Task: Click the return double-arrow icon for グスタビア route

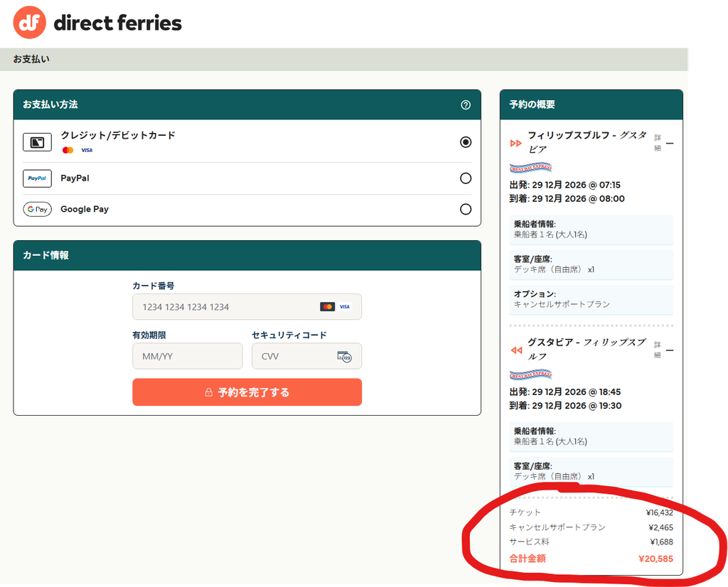Action: coord(516,350)
